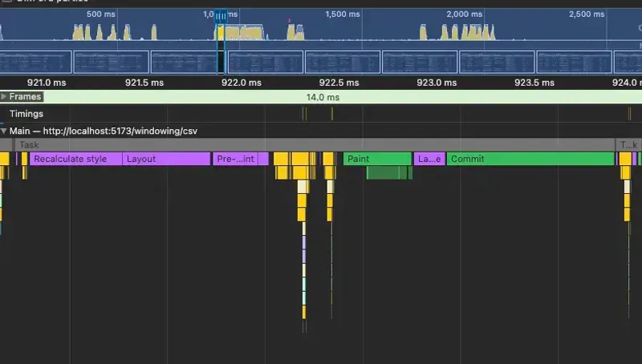Click the red marker in overview
The height and width of the screenshot is (364, 642).
click(x=290, y=18)
